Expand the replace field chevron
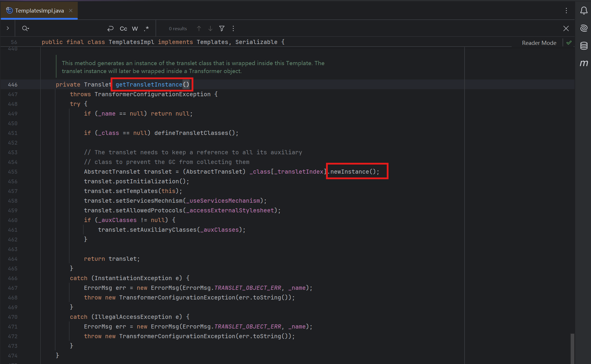This screenshot has height=364, width=591. 8,28
